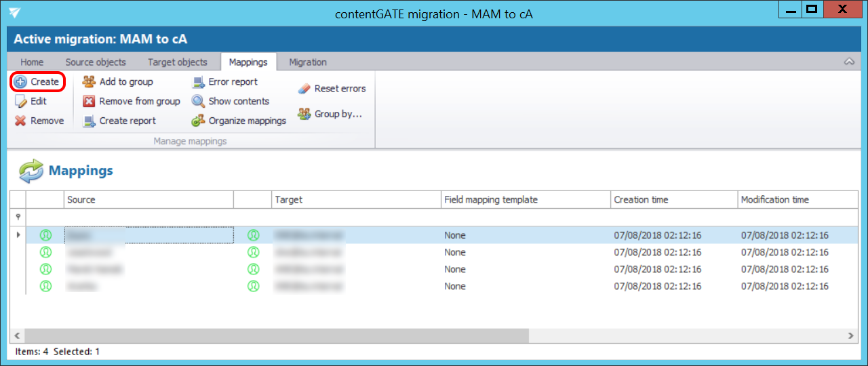Sort by Field mapping template column
This screenshot has height=366, width=868.
[490, 200]
